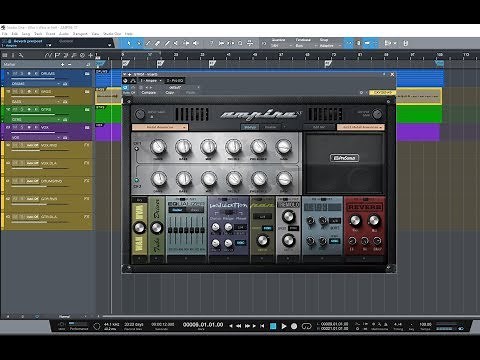Adjust the Ampire output knob at top right

coord(377,114)
